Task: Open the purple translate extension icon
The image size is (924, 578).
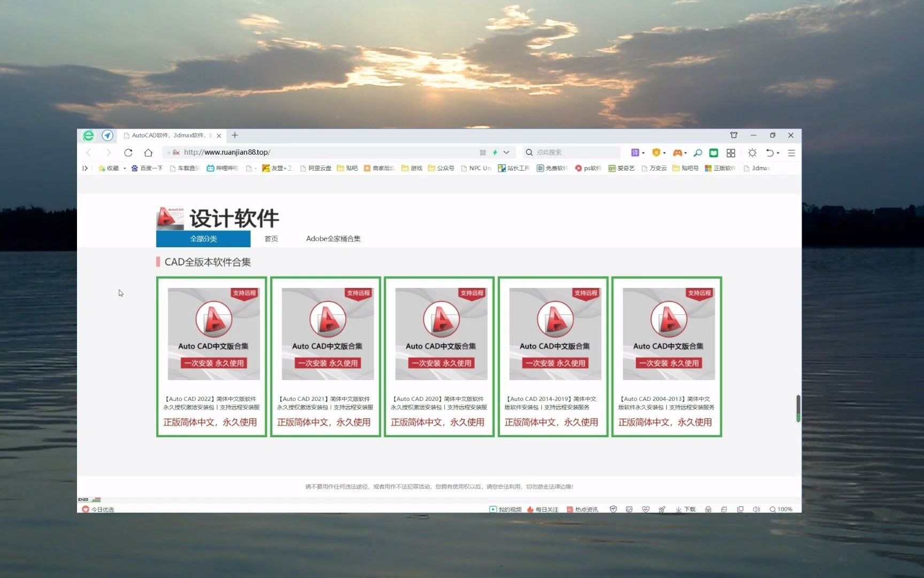Action: tap(635, 153)
